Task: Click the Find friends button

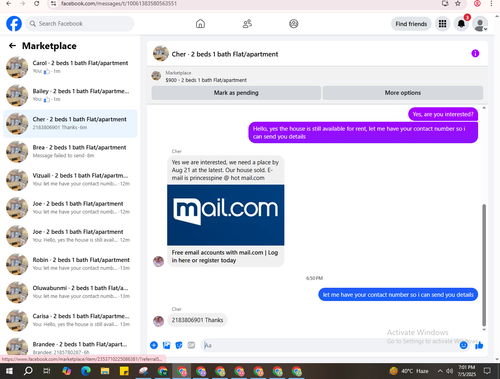Action: point(411,24)
